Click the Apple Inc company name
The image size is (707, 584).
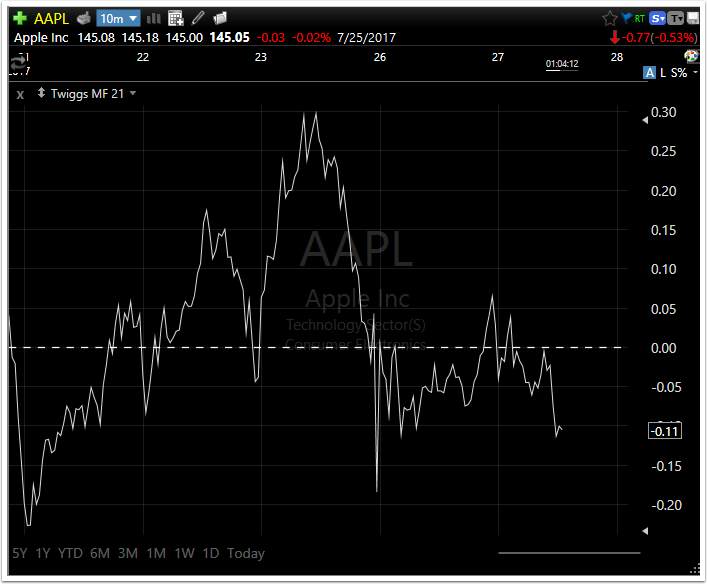(x=41, y=37)
